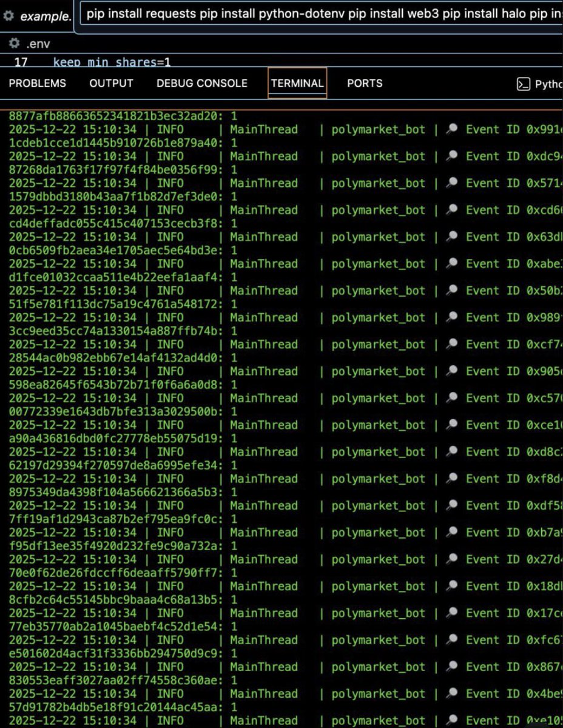Click MainThread in the Event ID 0x17c row
The image size is (563, 728).
pos(264,613)
